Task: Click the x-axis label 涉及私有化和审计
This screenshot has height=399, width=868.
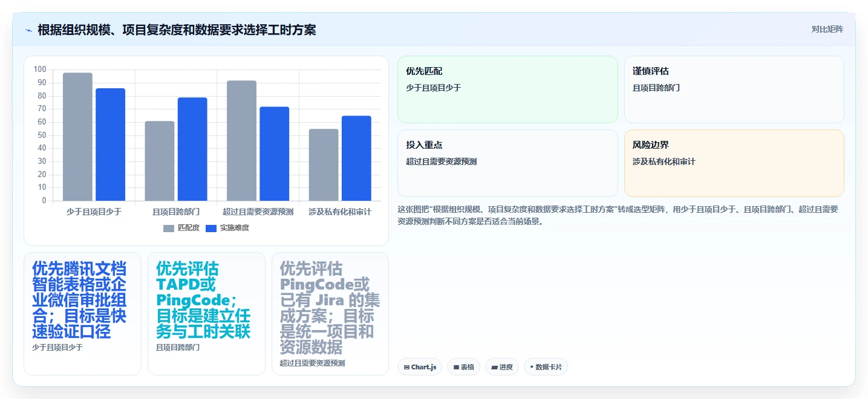Action: (340, 212)
